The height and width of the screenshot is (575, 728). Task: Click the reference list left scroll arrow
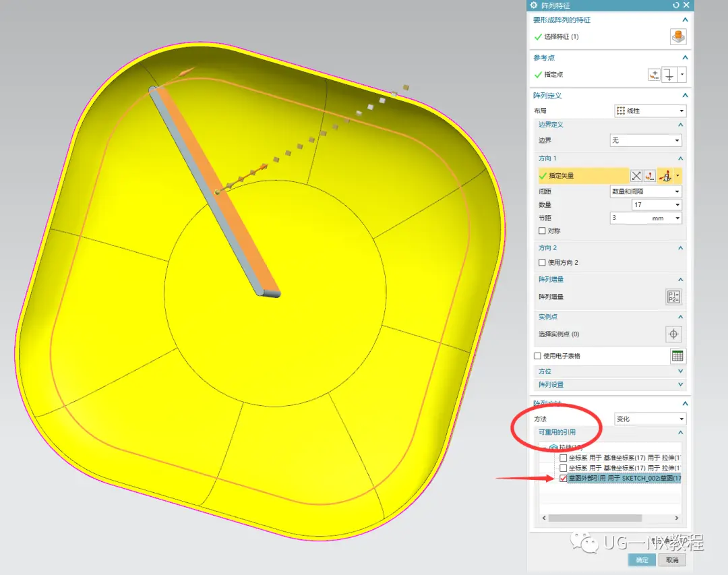point(544,518)
